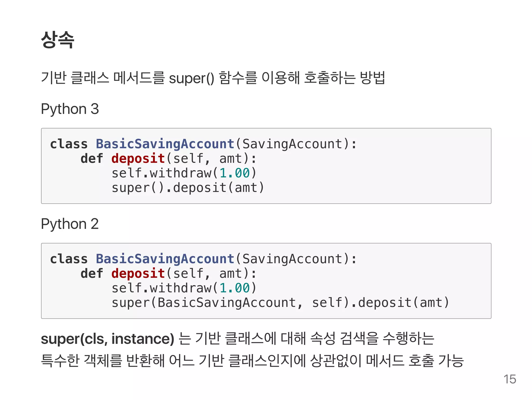Click BasicSavingAccount class name in Python 3 code
Image resolution: width=532 pixels, height=400 pixels.
(x=165, y=144)
